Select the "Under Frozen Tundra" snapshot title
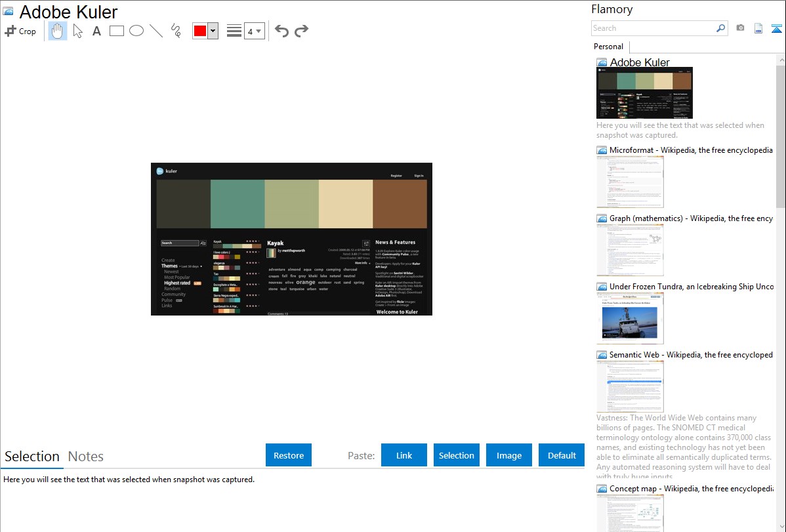 [x=692, y=286]
